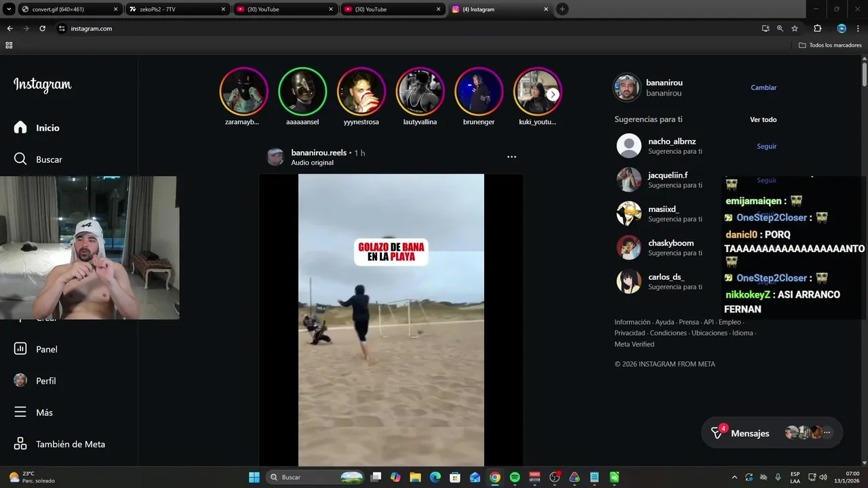View yyynestrosa story
This screenshot has width=868, height=488.
click(361, 91)
